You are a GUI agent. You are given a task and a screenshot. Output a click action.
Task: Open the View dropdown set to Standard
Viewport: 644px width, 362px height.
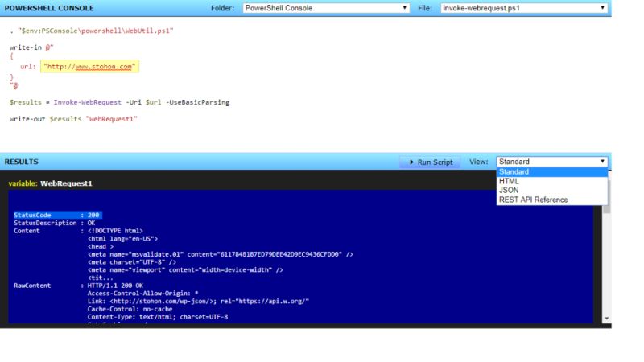coord(551,162)
